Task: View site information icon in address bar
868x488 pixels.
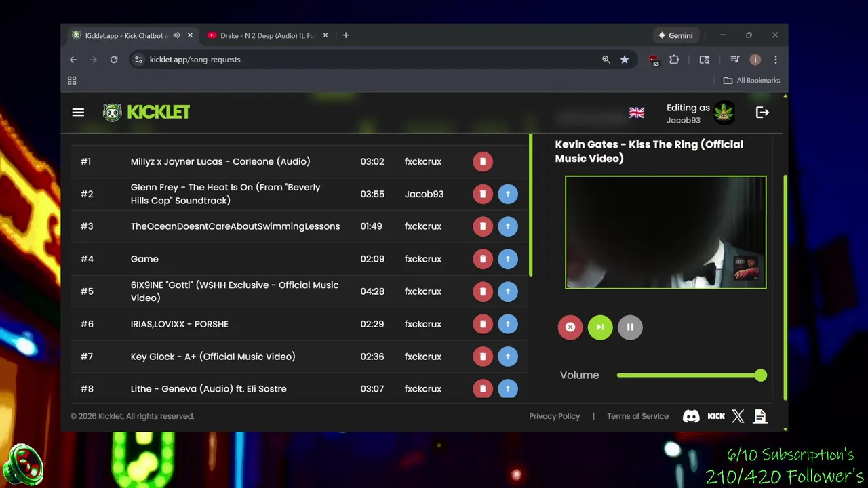Action: pos(138,60)
